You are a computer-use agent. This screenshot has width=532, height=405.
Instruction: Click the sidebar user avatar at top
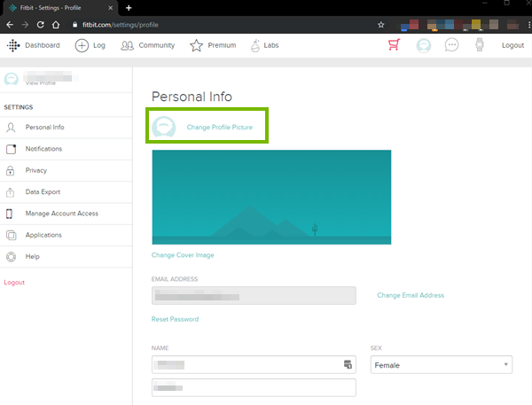coord(12,79)
